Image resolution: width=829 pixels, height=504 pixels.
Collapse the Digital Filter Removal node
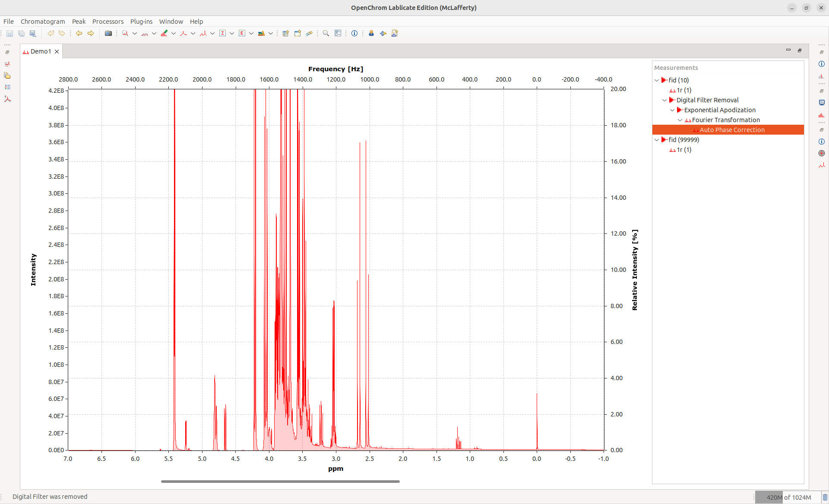[x=664, y=100]
